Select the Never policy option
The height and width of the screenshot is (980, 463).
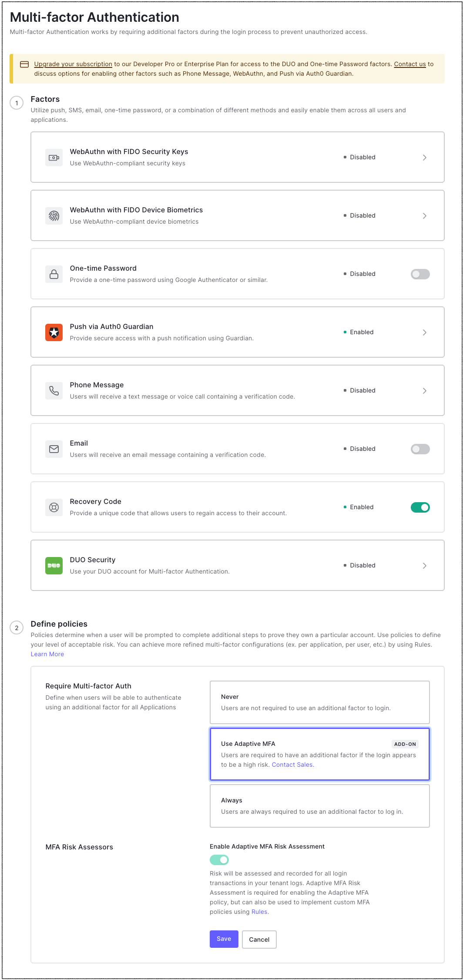tap(319, 702)
